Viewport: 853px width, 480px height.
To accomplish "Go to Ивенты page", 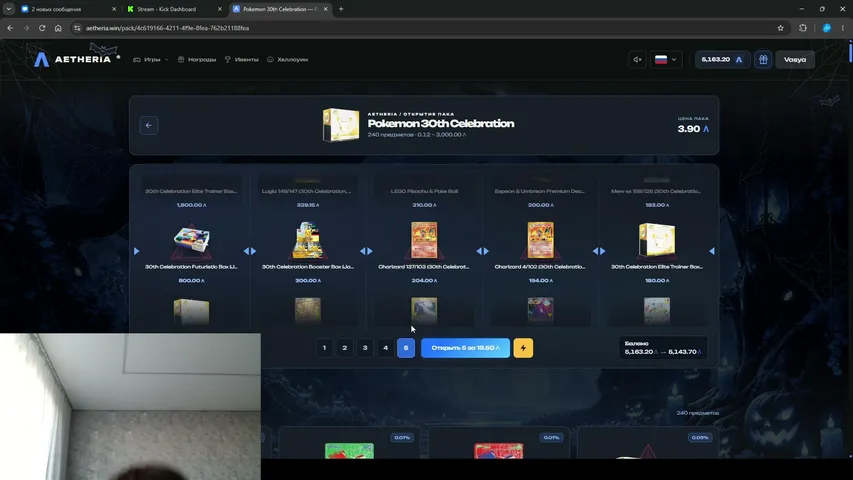I will [242, 59].
